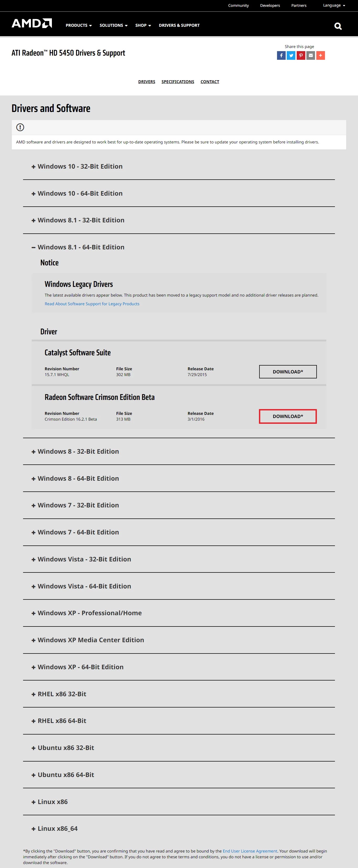The width and height of the screenshot is (358, 868).
Task: Open the Shop dropdown menu
Action: (x=143, y=25)
